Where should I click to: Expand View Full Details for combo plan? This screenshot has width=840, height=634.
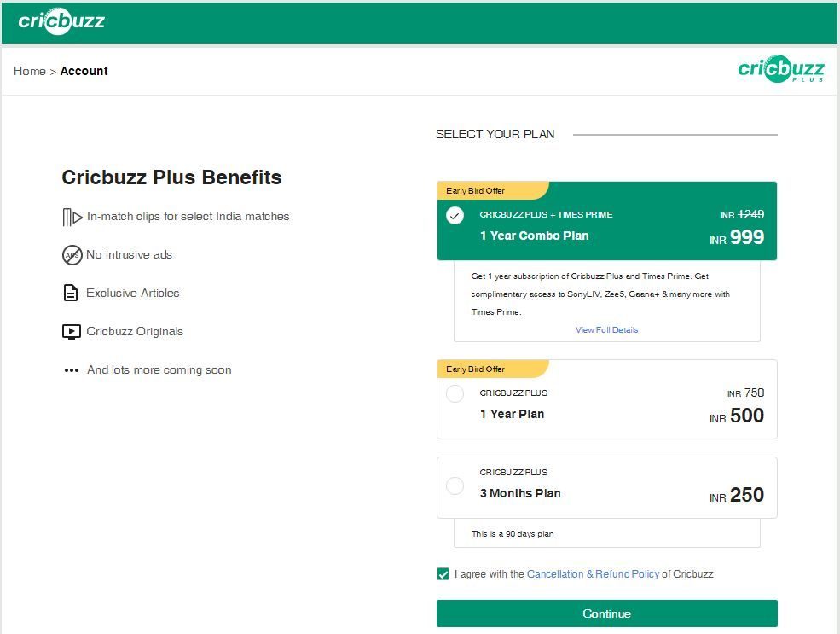click(606, 330)
